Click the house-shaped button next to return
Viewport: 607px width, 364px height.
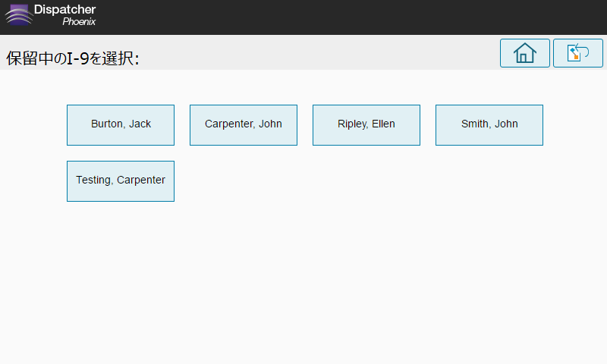524,53
